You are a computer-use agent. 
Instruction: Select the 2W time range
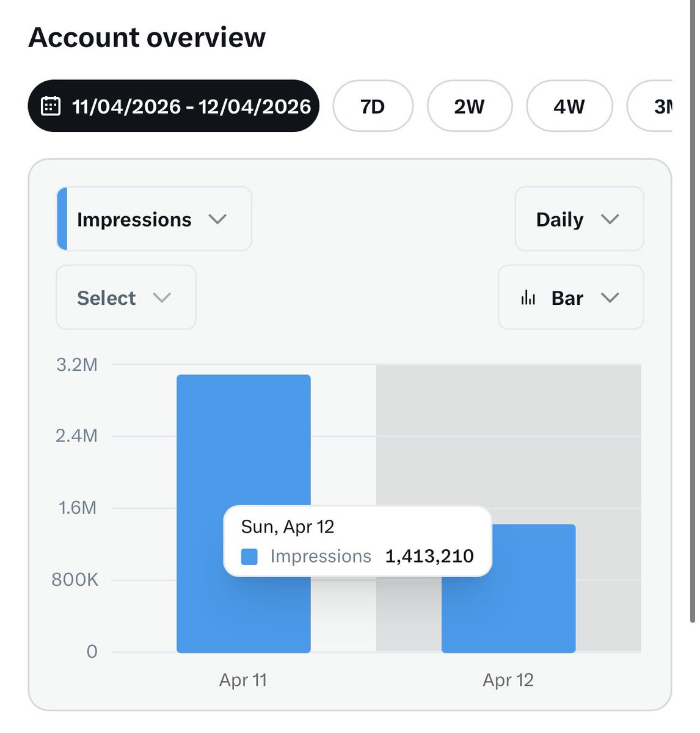click(469, 106)
